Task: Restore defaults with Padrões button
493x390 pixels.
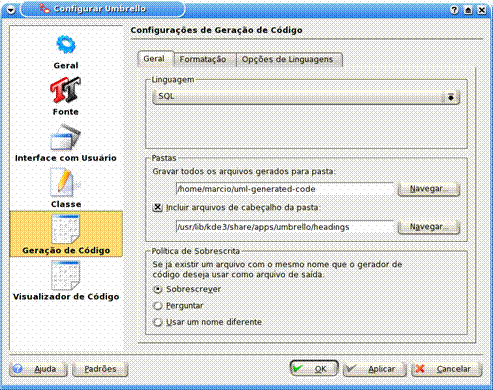Action: pos(100,369)
